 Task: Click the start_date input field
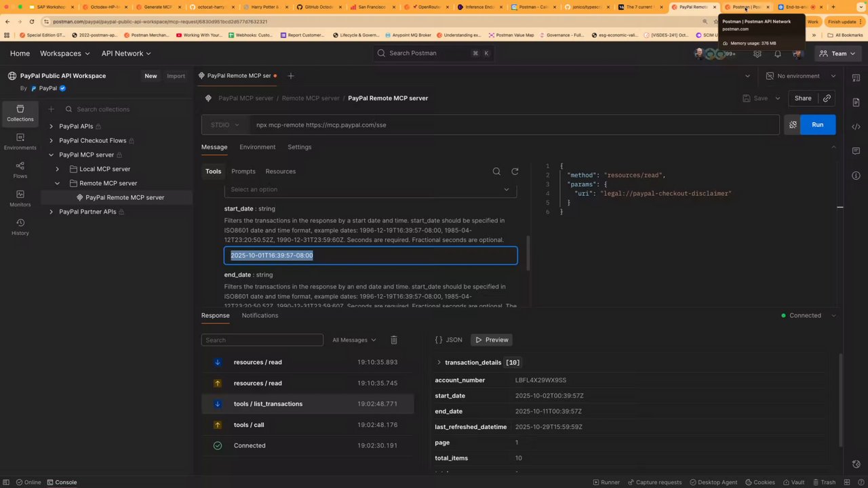[x=370, y=256]
